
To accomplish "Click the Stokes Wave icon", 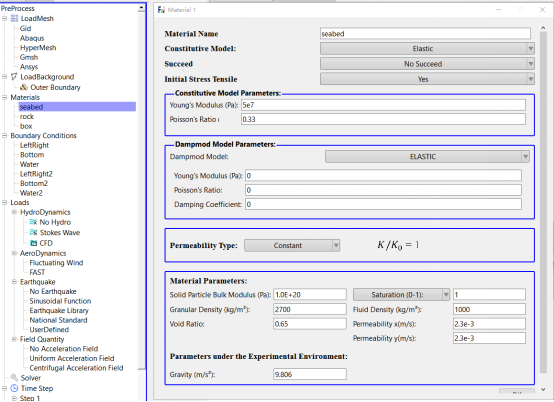I will [34, 232].
